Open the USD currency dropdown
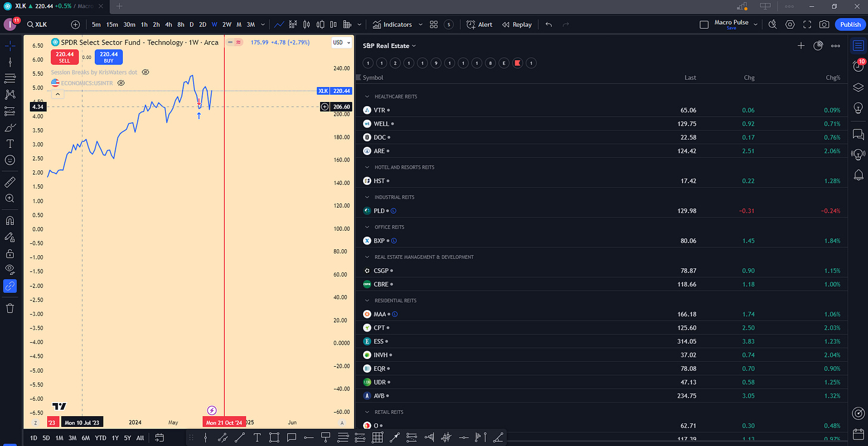The image size is (868, 446). click(x=340, y=42)
